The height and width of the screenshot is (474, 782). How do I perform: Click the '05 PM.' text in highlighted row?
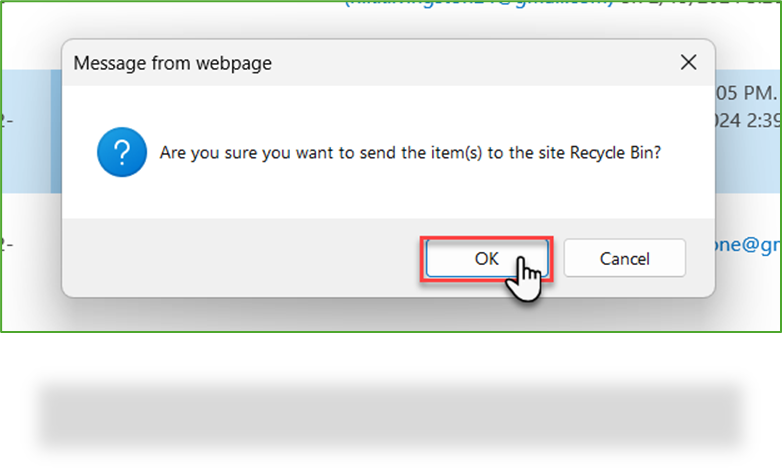pyautogui.click(x=747, y=93)
